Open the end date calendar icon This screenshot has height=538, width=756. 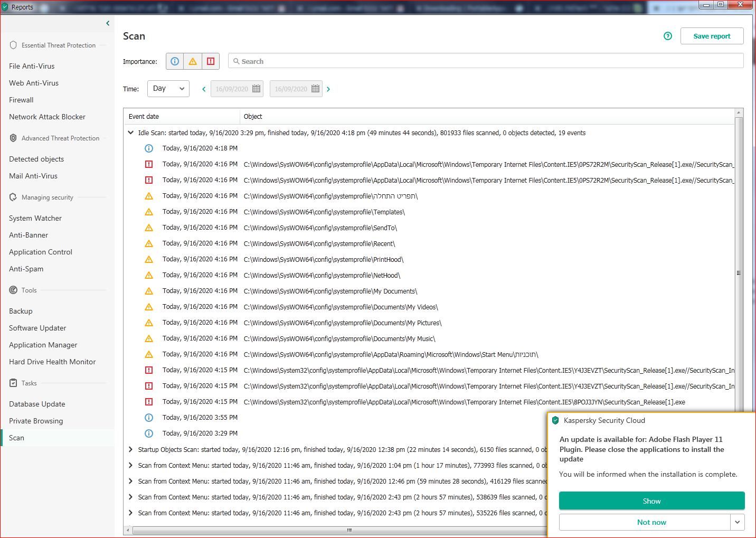pyautogui.click(x=316, y=89)
